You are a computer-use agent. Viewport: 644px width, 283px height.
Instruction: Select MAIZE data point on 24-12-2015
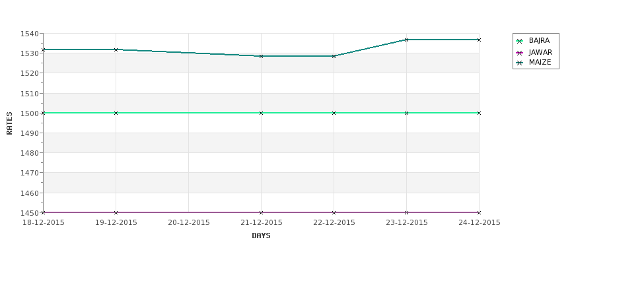point(479,40)
